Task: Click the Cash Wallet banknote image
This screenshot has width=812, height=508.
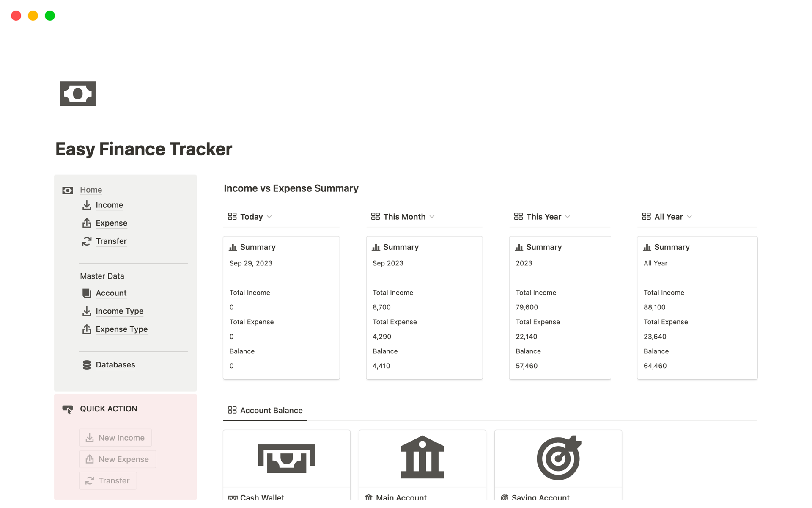Action: click(x=286, y=458)
